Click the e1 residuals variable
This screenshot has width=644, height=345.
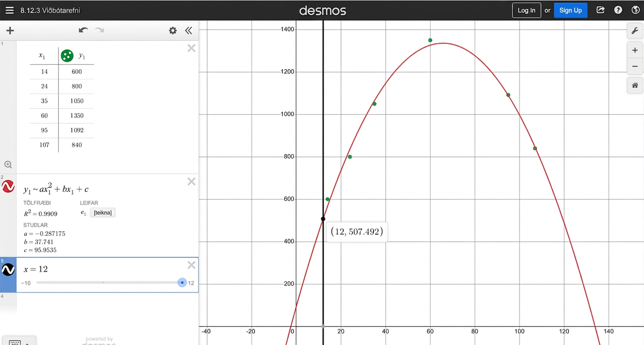[83, 213]
